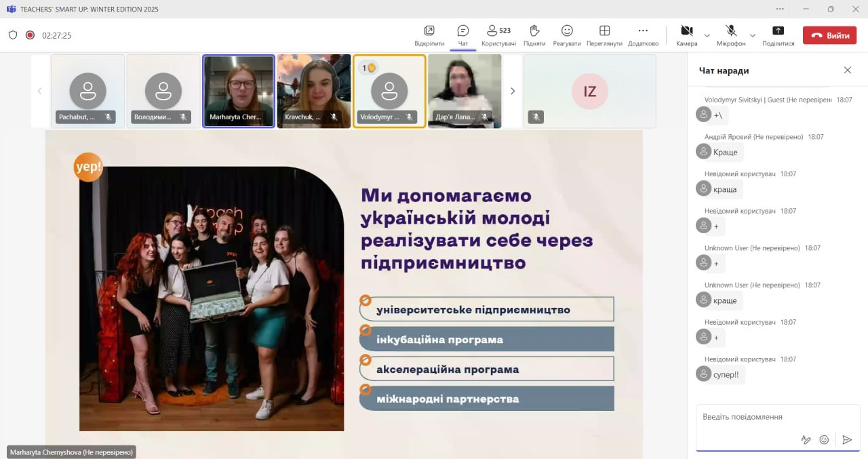Select Дар'я Лапа video tile
Image resolution: width=868 pixels, height=459 pixels.
tap(465, 91)
